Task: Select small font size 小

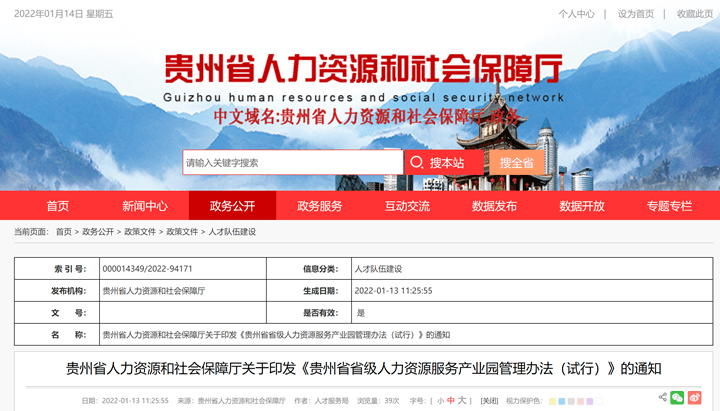Action: tap(439, 401)
